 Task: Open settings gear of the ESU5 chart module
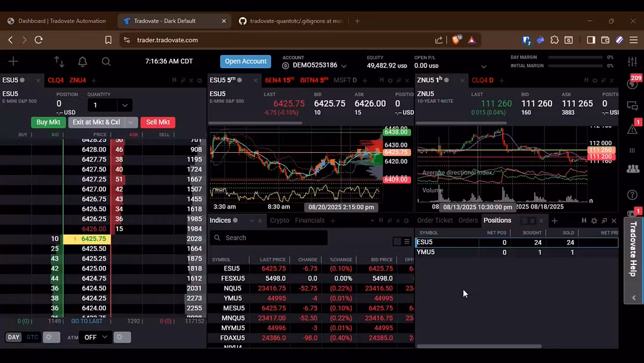[x=390, y=81]
